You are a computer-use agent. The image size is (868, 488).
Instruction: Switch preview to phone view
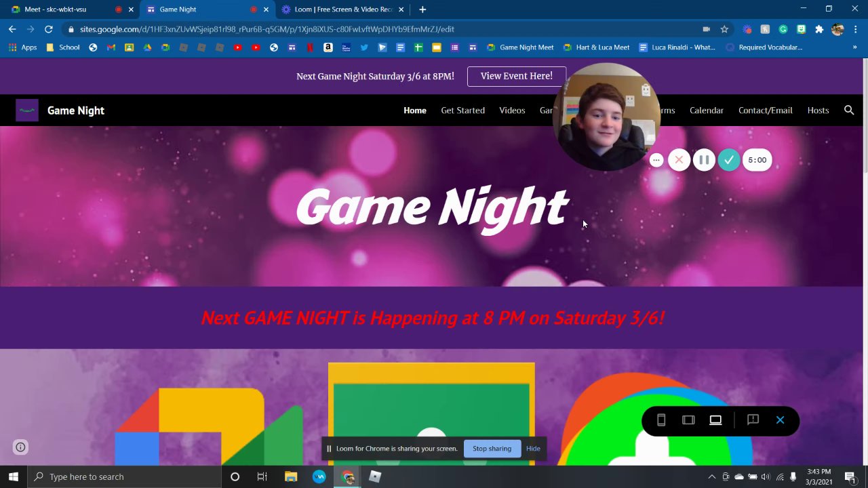(661, 420)
